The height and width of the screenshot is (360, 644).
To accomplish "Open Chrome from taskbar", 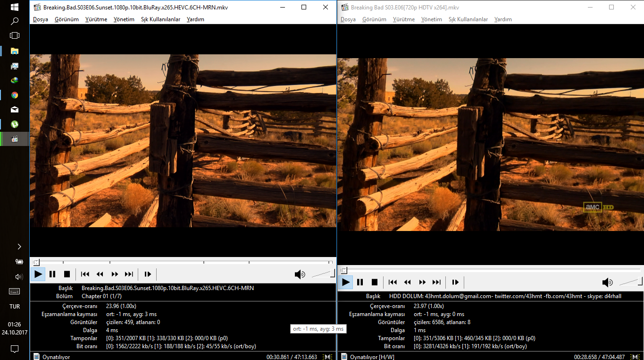I will pos(15,95).
